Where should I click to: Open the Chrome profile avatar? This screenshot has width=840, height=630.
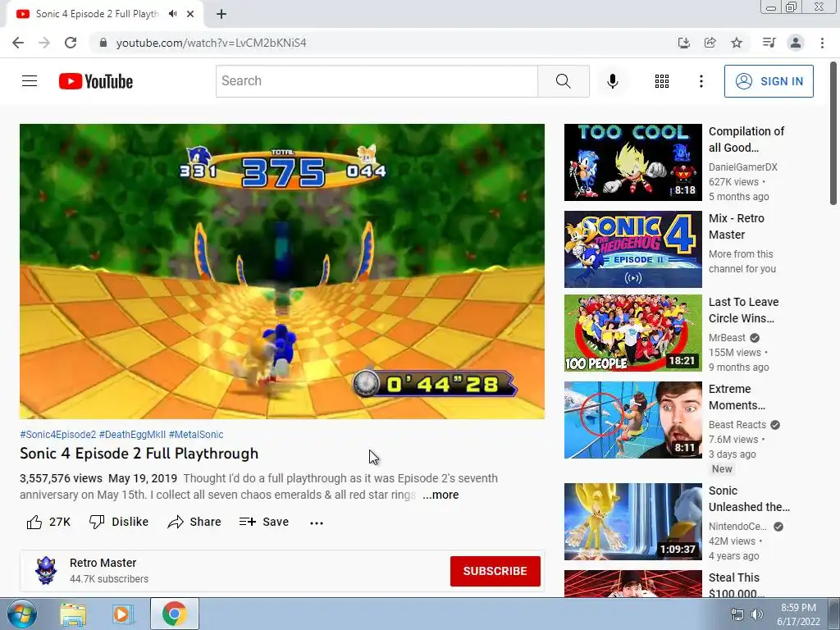pyautogui.click(x=796, y=43)
